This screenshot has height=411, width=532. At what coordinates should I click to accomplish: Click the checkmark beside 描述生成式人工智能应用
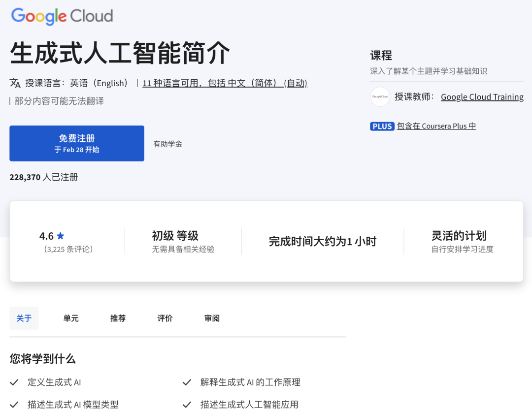coord(186,404)
